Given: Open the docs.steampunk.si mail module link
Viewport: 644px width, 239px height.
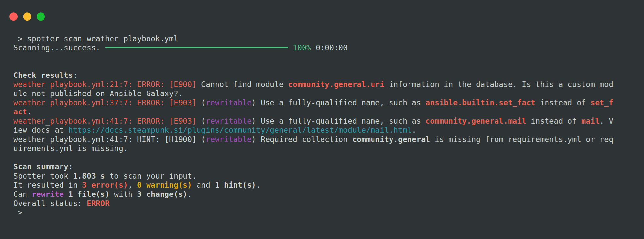Looking at the screenshot, I should (240, 130).
